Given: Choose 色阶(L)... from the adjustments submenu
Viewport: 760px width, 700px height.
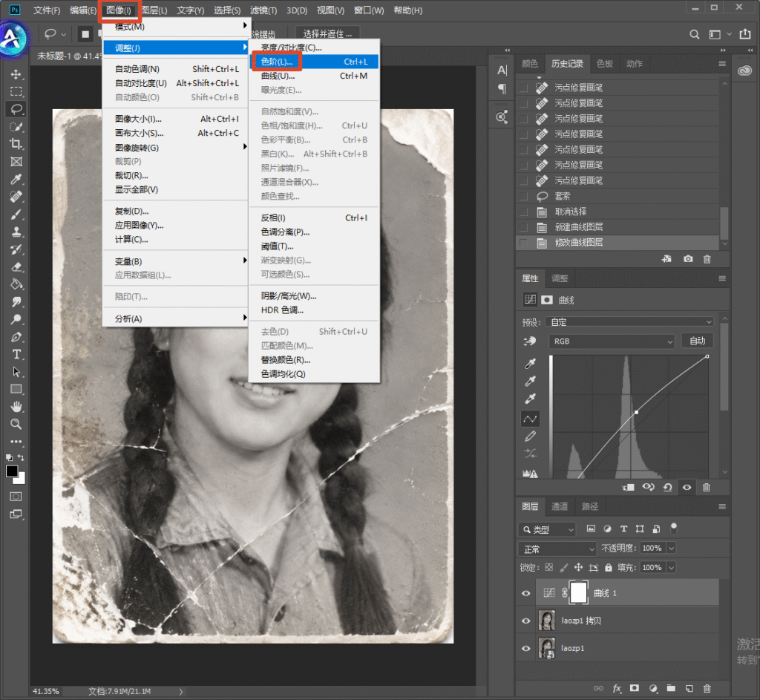Looking at the screenshot, I should click(x=314, y=62).
